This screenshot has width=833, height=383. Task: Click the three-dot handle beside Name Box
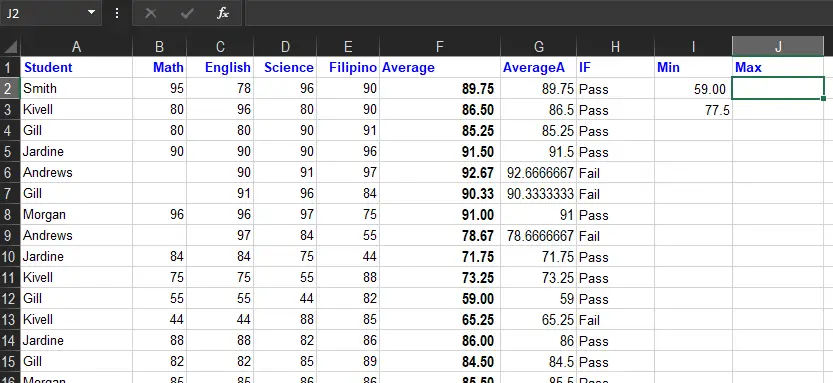pyautogui.click(x=117, y=13)
